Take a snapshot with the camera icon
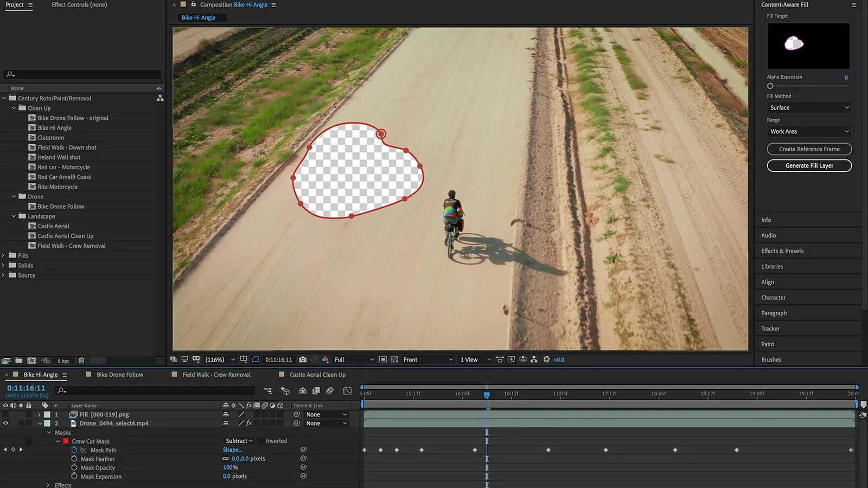Viewport: 868px width, 488px height. (x=303, y=359)
